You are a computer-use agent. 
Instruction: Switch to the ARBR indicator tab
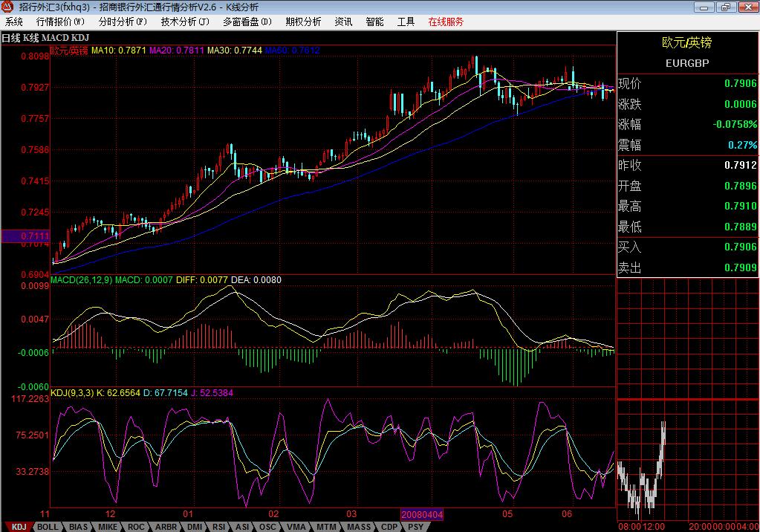click(166, 527)
